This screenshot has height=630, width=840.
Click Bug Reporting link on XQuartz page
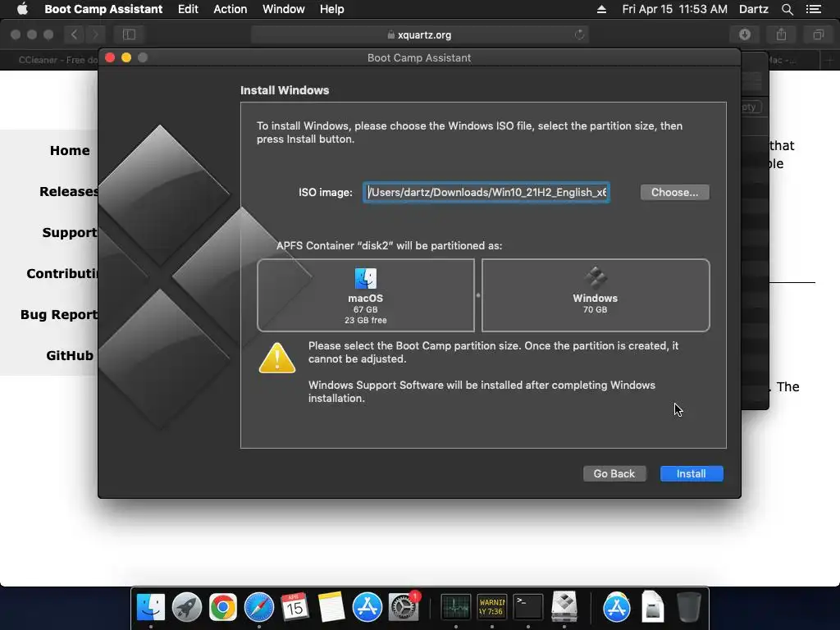59,314
